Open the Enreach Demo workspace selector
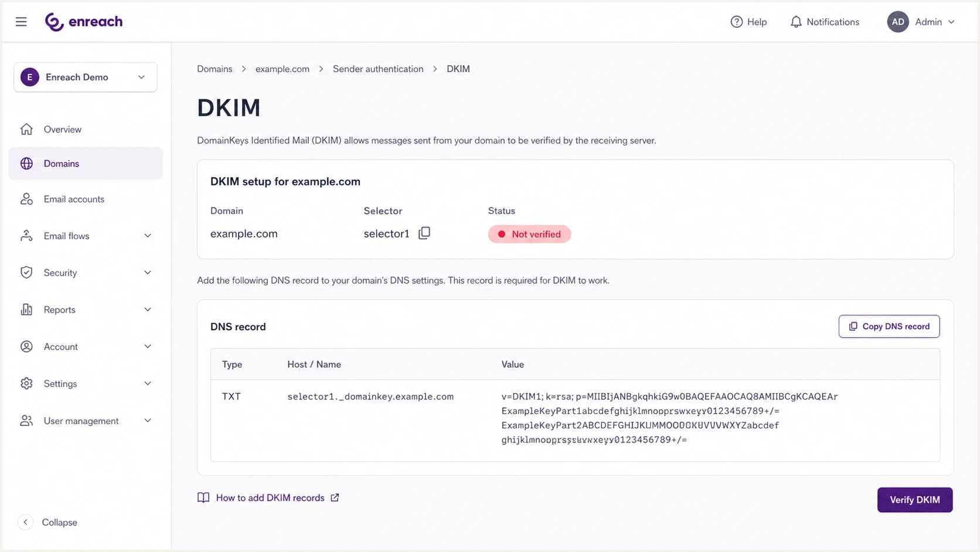The image size is (980, 552). (86, 77)
